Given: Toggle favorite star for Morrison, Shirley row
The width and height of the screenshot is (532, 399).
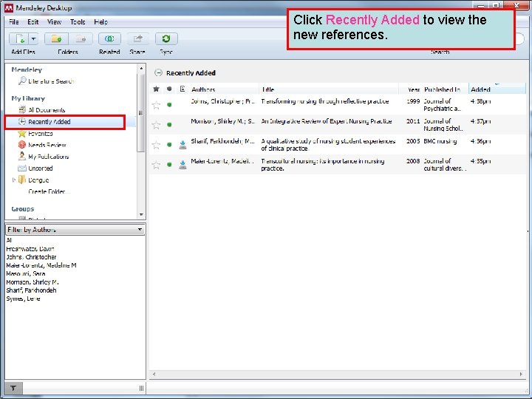Looking at the screenshot, I should click(x=156, y=125).
